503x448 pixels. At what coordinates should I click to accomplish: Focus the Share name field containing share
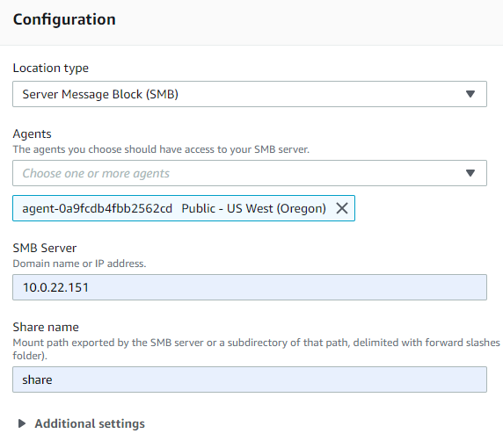[250, 379]
